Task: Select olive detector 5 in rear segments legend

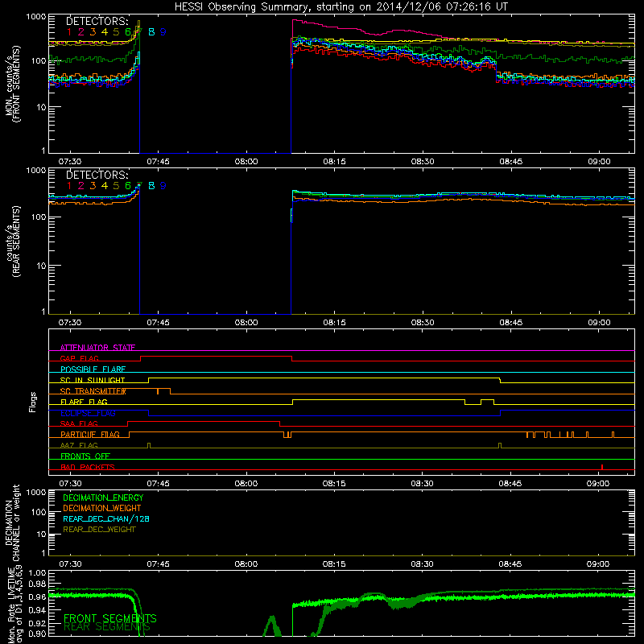Action: pos(116,186)
